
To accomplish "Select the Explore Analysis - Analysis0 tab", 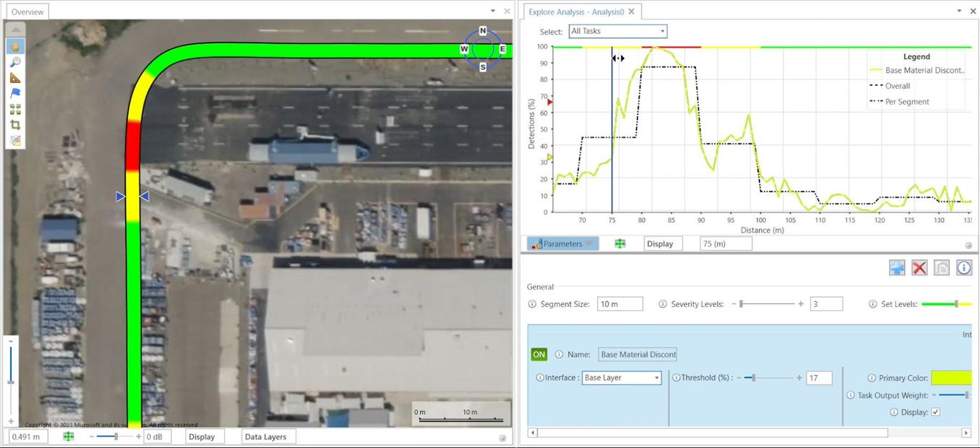I will click(578, 12).
